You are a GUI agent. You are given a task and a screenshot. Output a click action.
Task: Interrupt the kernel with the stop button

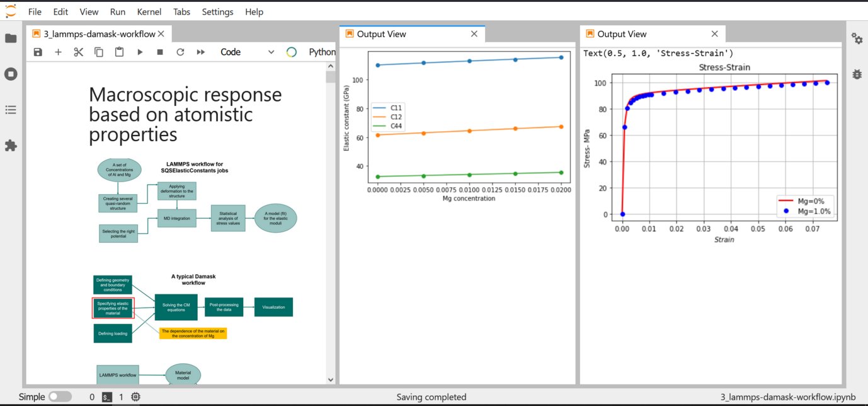tap(160, 52)
